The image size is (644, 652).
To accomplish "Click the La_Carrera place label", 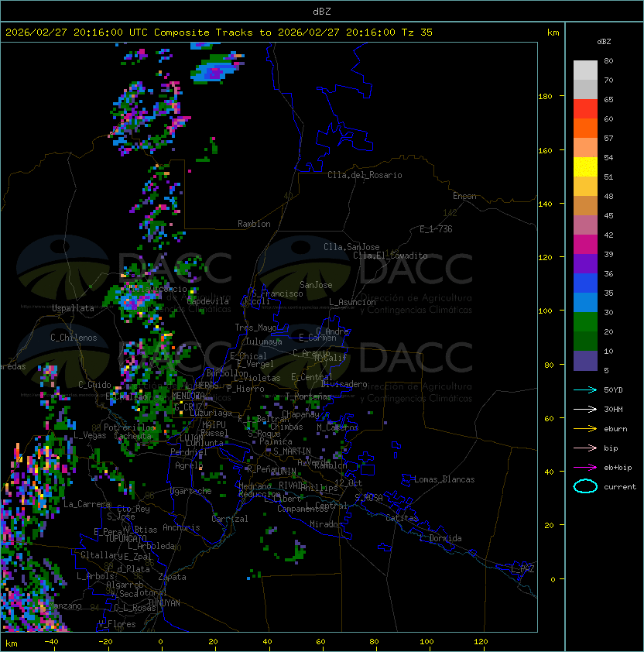I will pyautogui.click(x=87, y=504).
